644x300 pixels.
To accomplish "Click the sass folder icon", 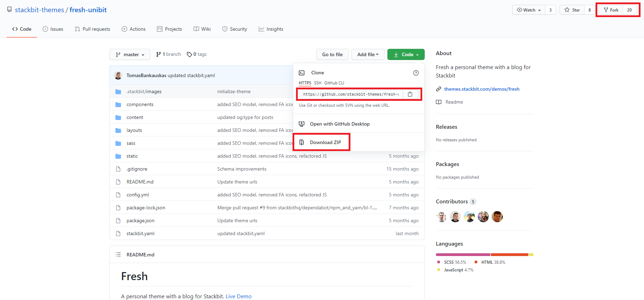I will (x=118, y=143).
